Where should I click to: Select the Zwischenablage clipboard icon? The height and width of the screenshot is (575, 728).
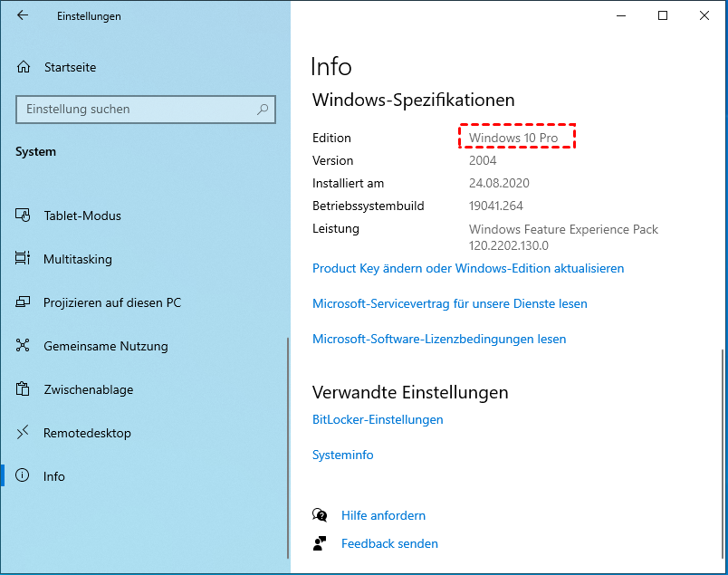(x=24, y=389)
